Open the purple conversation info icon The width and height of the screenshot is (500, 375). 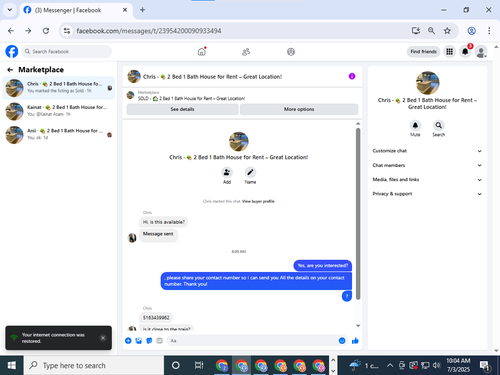[352, 76]
